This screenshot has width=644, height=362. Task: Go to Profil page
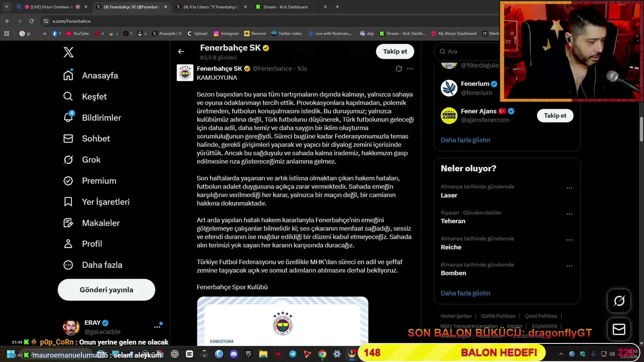tap(83, 244)
